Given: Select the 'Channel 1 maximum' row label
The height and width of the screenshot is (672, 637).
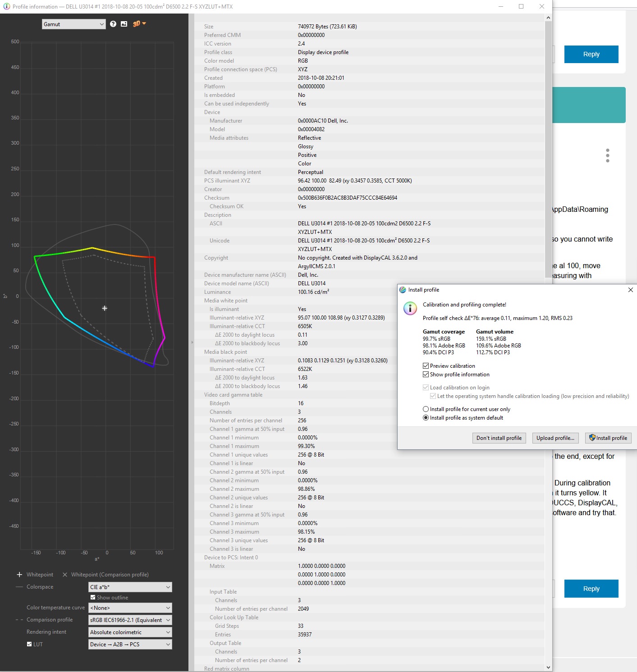Looking at the screenshot, I should 234,446.
